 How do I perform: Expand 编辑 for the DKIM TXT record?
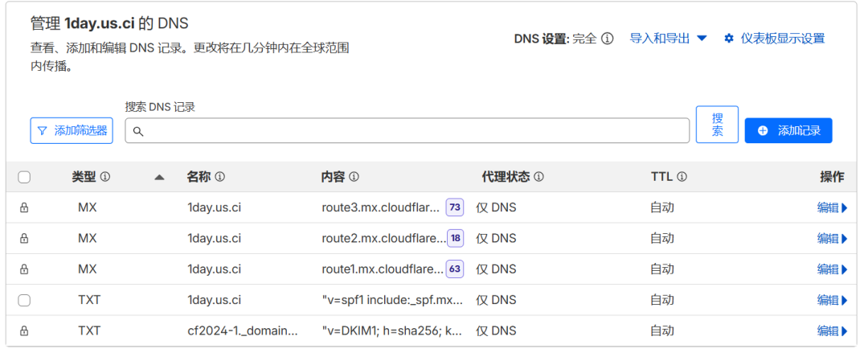click(832, 330)
